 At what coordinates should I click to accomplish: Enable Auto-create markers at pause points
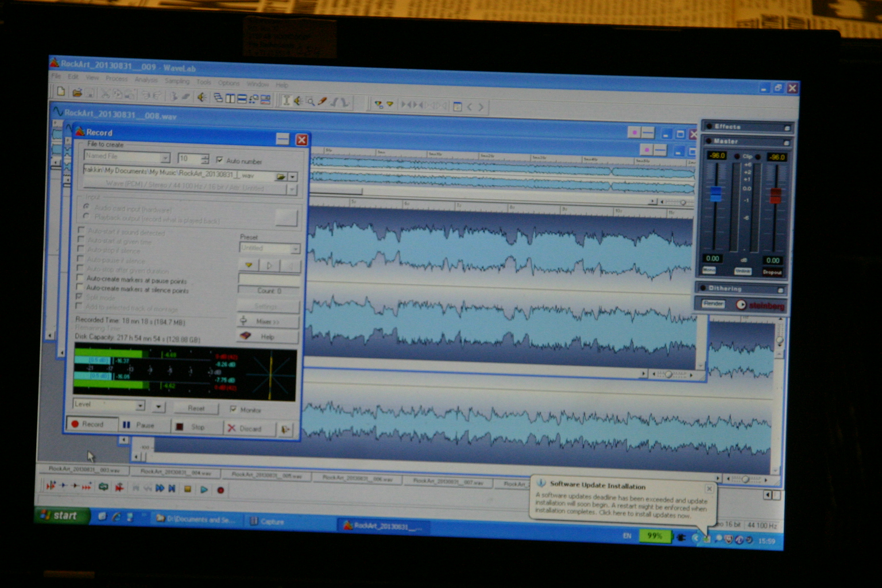click(x=80, y=278)
